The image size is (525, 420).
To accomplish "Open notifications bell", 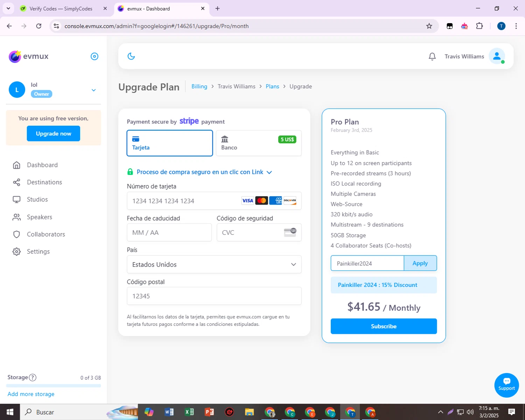I will 432,56.
